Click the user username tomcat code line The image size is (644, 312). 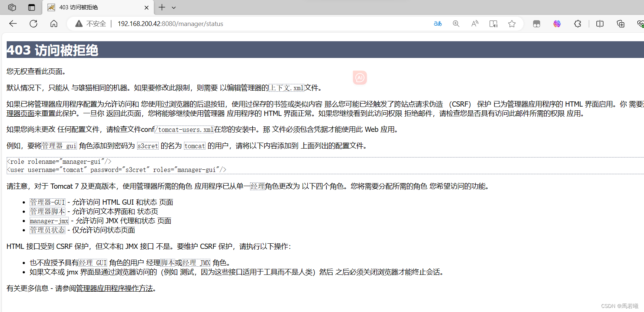click(117, 170)
